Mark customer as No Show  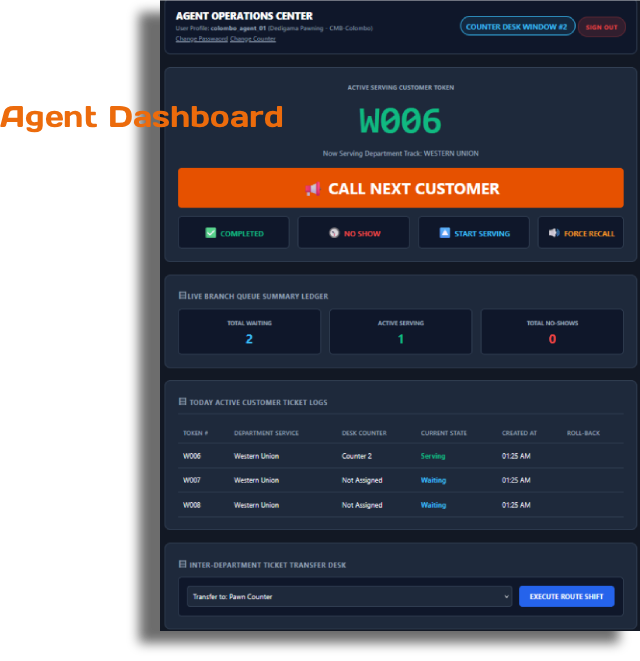(x=353, y=233)
